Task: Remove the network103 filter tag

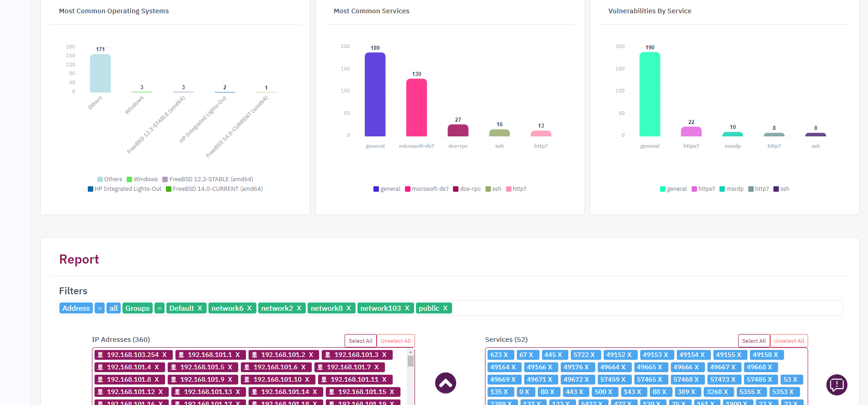Action: [407, 308]
